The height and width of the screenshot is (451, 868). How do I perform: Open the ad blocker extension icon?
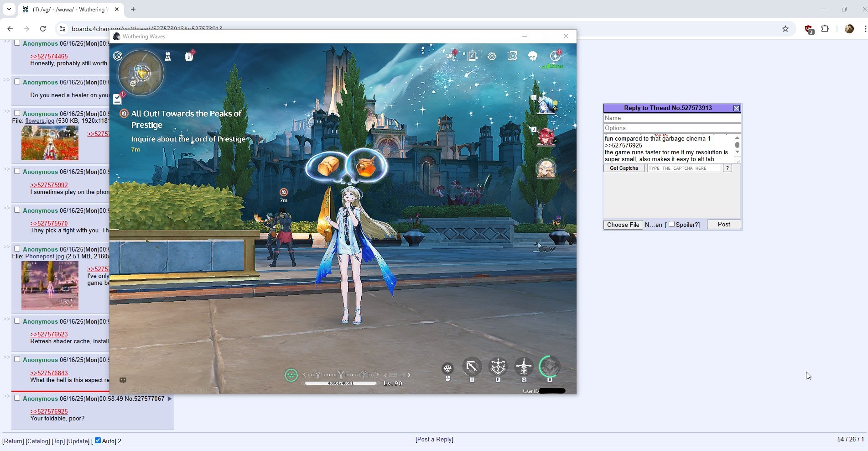click(809, 29)
